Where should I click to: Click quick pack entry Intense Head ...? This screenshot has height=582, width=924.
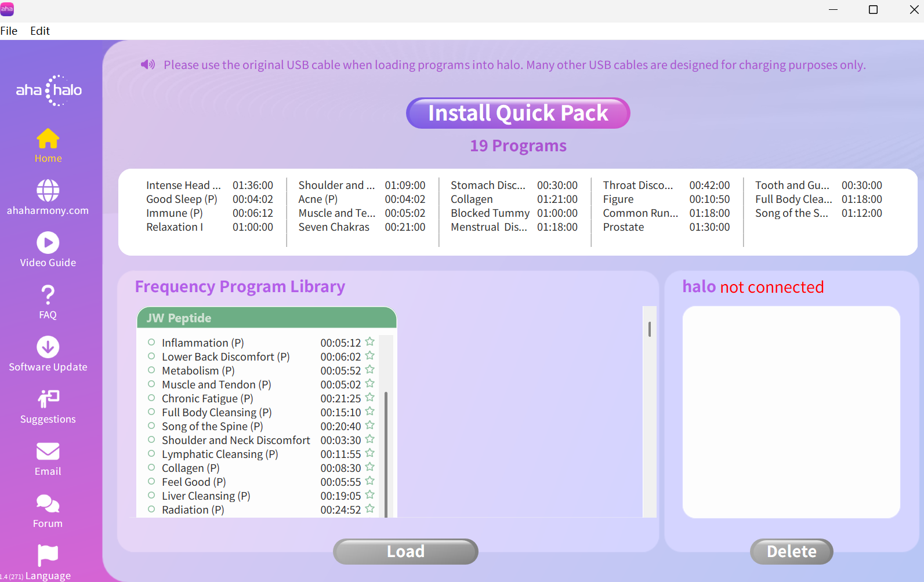[x=183, y=185]
